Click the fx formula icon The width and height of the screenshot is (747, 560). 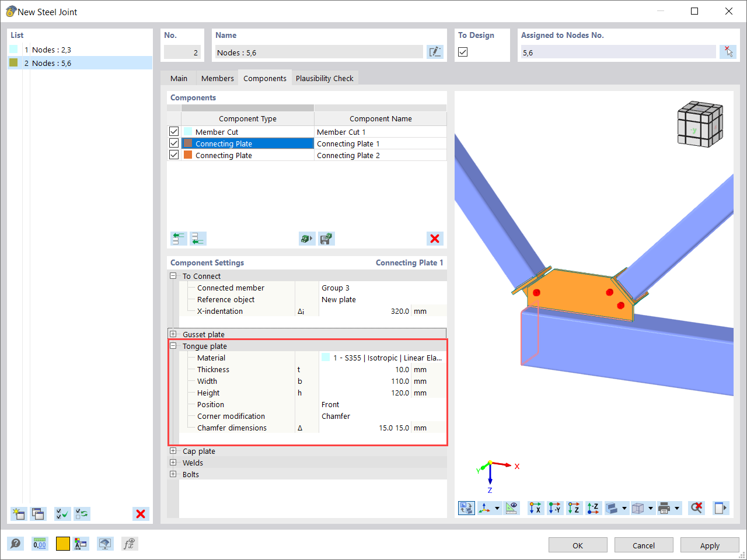coord(130,544)
